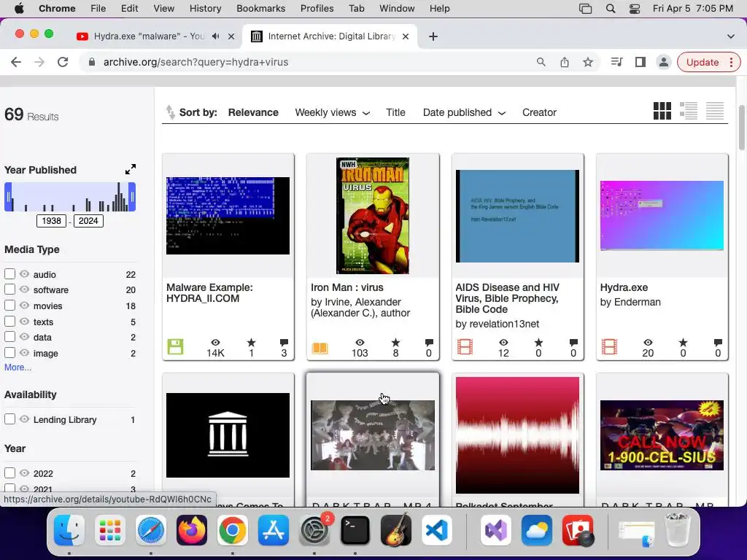
Task: Open the share page icon
Action: tap(565, 62)
